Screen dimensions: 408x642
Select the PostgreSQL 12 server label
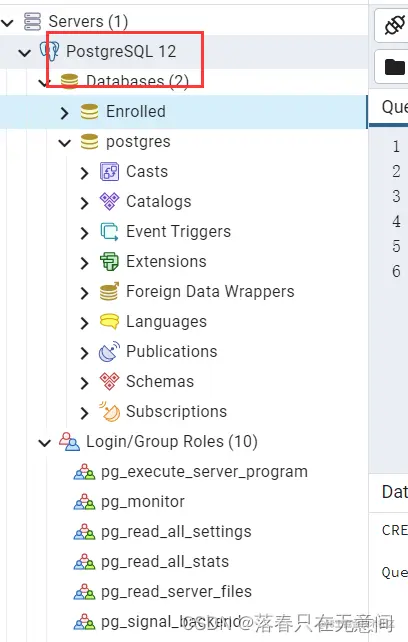click(x=121, y=52)
